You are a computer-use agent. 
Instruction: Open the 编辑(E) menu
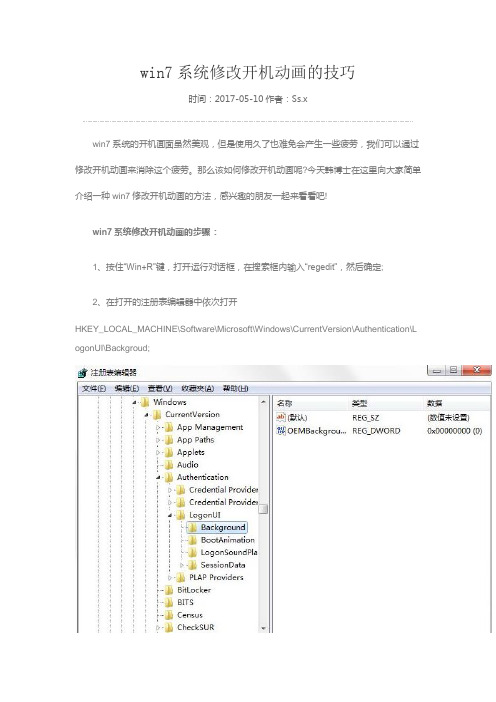click(x=127, y=388)
